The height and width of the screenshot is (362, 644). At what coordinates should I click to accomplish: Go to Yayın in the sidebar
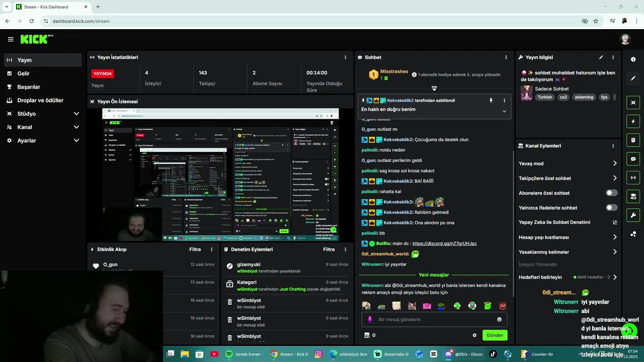[x=42, y=60]
